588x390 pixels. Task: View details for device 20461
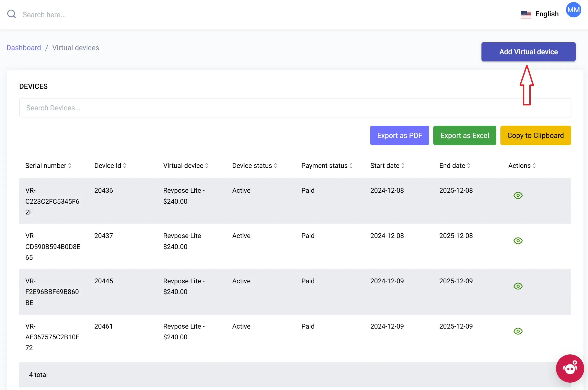[x=518, y=331]
